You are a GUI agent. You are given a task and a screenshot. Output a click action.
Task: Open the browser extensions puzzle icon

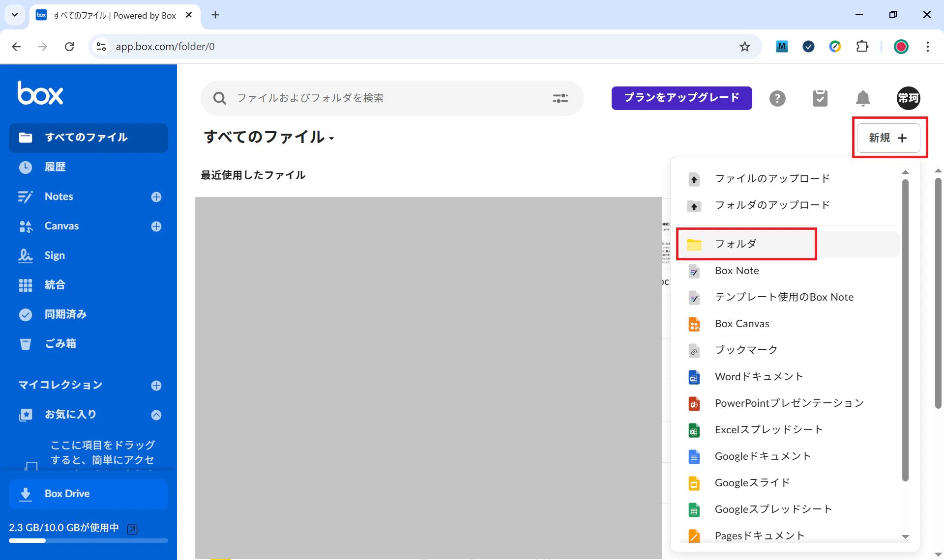(x=862, y=47)
